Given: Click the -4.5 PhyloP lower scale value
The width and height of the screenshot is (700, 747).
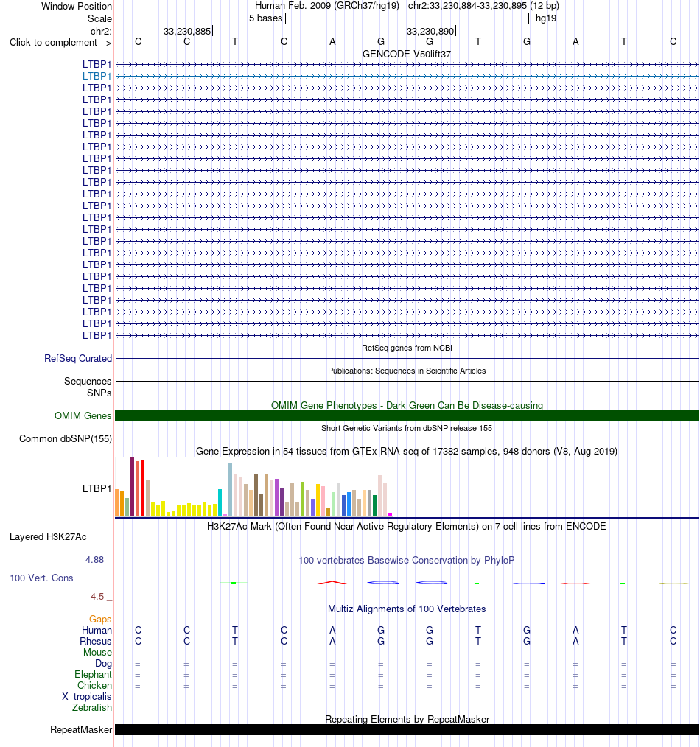Looking at the screenshot, I should [x=96, y=597].
